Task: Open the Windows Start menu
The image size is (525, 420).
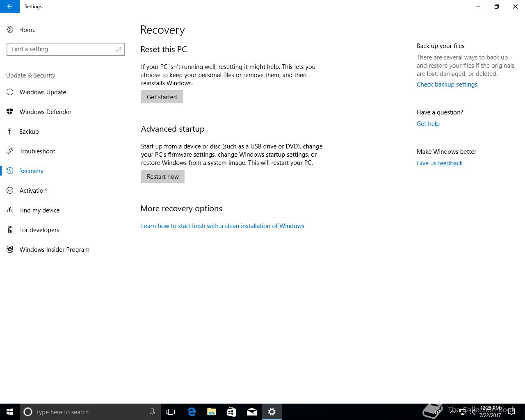Action: 10,412
